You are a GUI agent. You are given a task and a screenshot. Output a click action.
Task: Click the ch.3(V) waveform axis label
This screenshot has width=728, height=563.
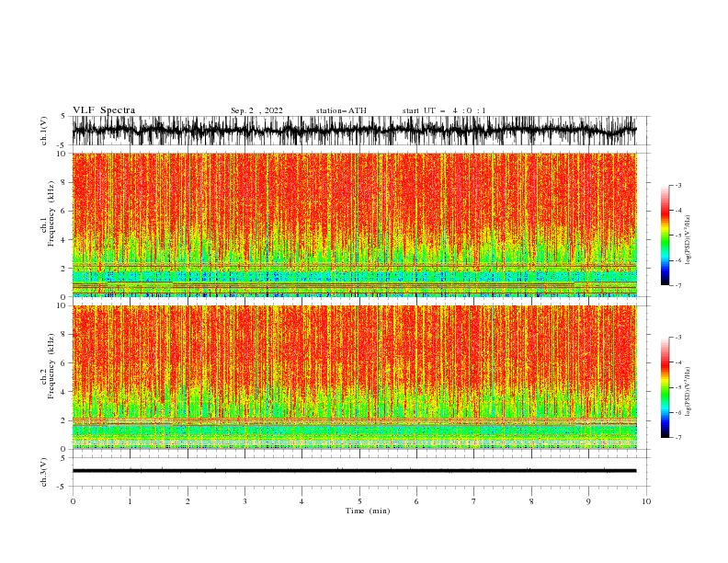[44, 472]
